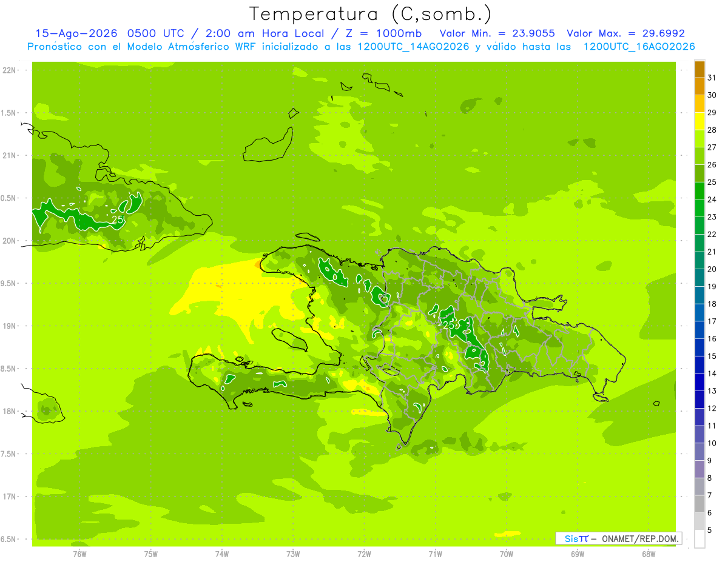Pick the brown-orange swatch above legend 31

tap(699, 69)
